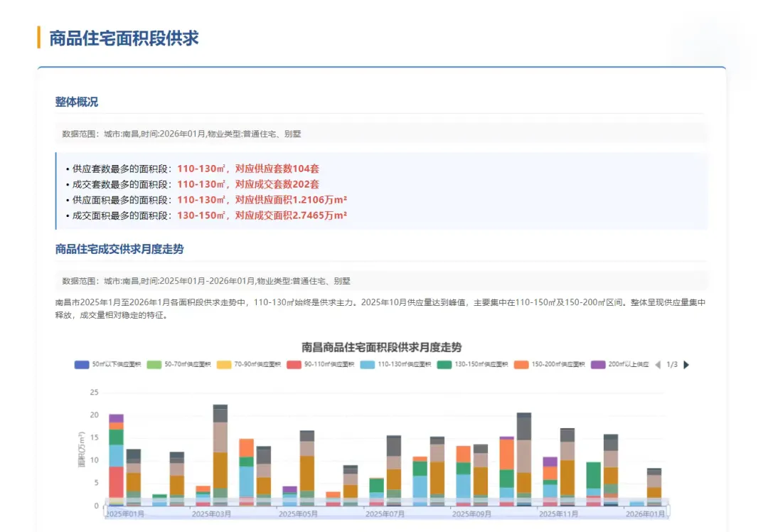This screenshot has width=768, height=532.
Task: Click the highlighted value 对应成交面积2.7465万m²
Action: point(291,216)
